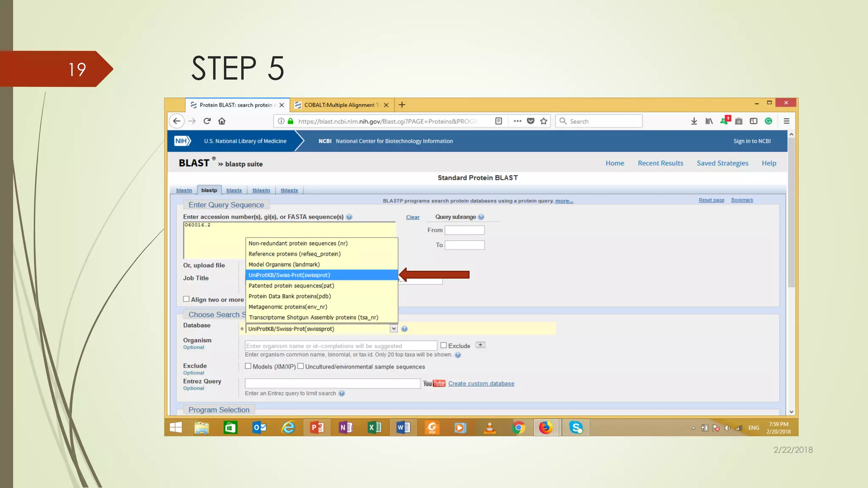This screenshot has width=868, height=488.
Task: Click the organism name input field
Action: coord(341,346)
